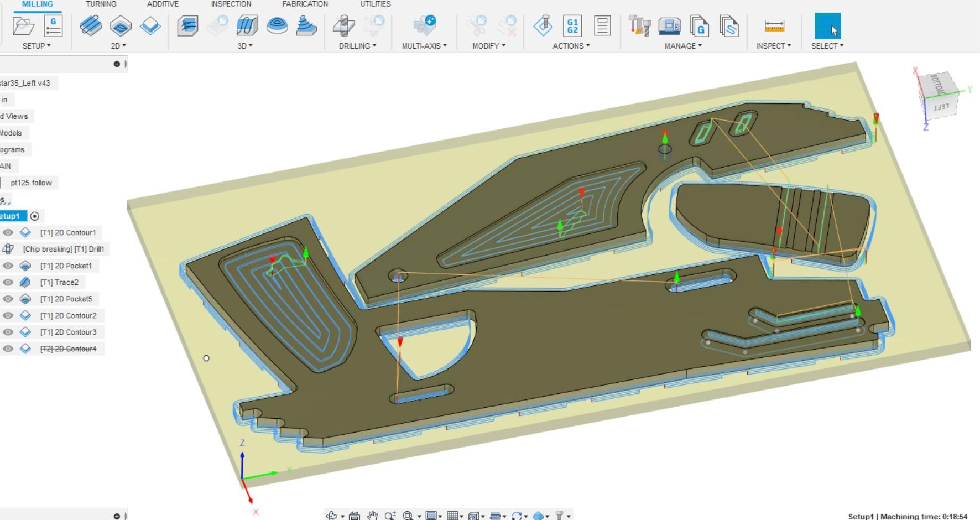Viewport: 980px width, 520px height.
Task: Click the Drill1 operation icon in browser
Action: point(8,249)
